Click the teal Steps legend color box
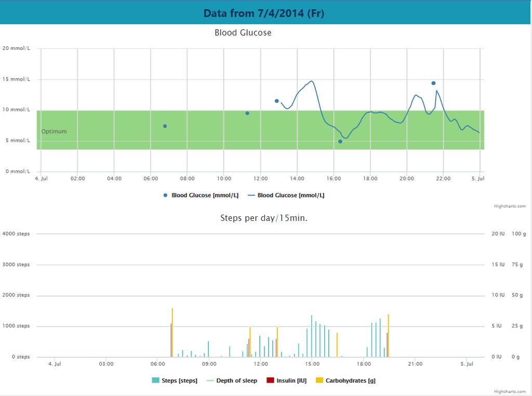532x396 pixels. 155,380
